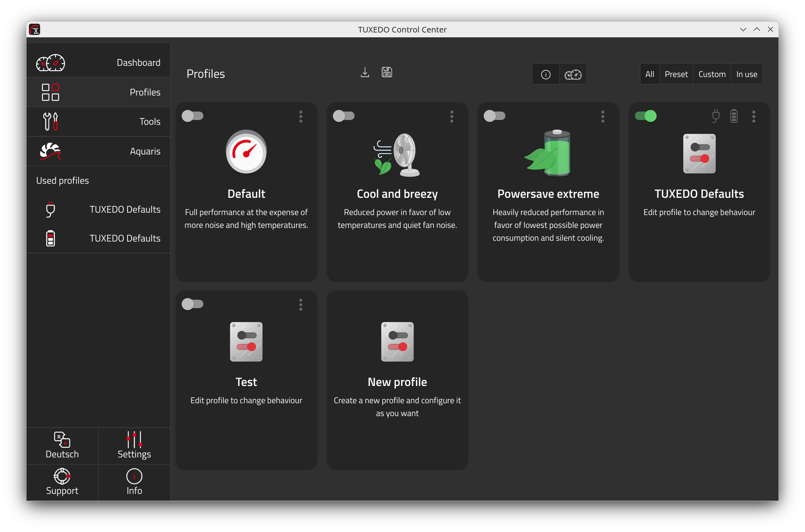Enable the Default profile toggle

click(193, 116)
